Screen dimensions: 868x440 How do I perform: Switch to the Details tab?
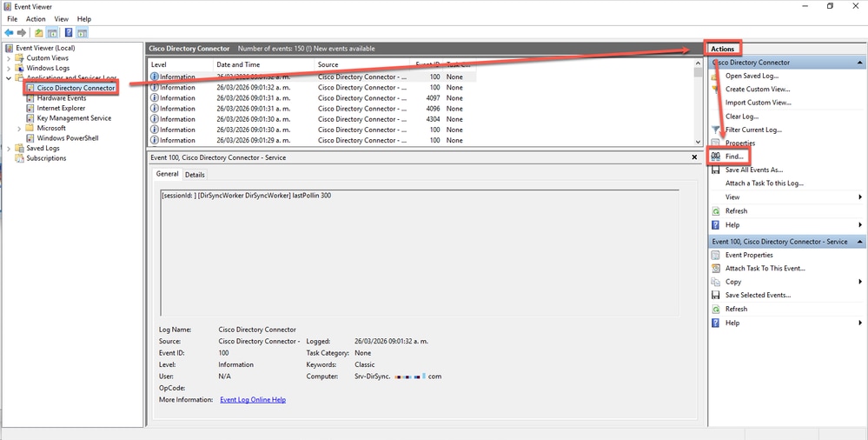tap(195, 175)
